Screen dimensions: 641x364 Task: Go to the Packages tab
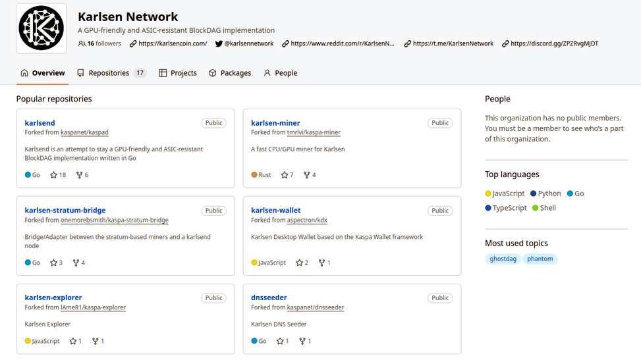click(x=230, y=73)
